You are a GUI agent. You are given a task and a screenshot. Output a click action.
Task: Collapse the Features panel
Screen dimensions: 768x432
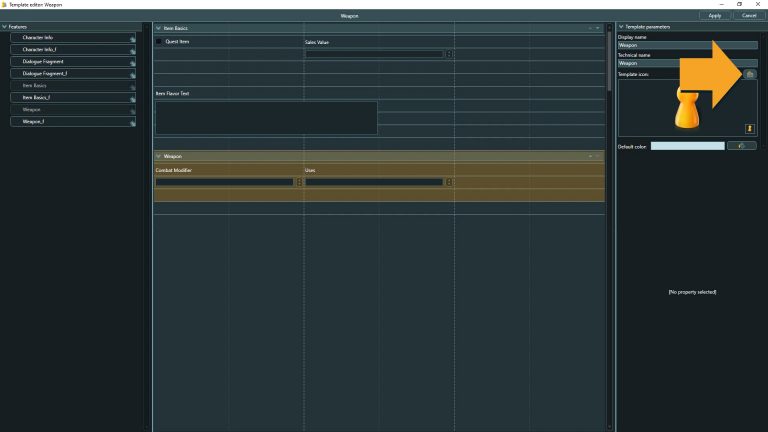click(x=4, y=27)
